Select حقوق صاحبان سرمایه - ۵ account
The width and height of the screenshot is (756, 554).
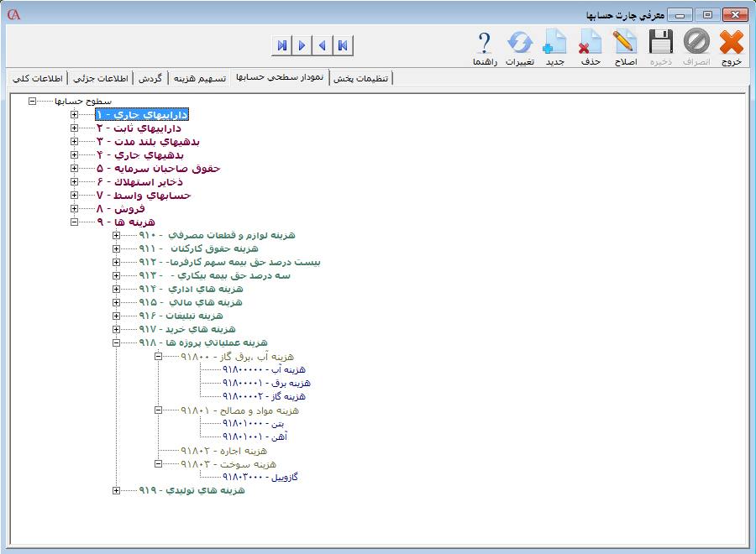click(157, 168)
